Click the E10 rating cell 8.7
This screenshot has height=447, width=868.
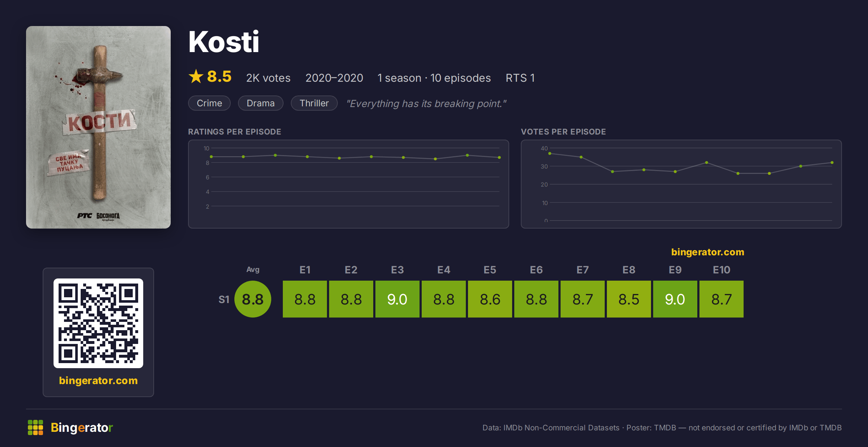pos(722,299)
